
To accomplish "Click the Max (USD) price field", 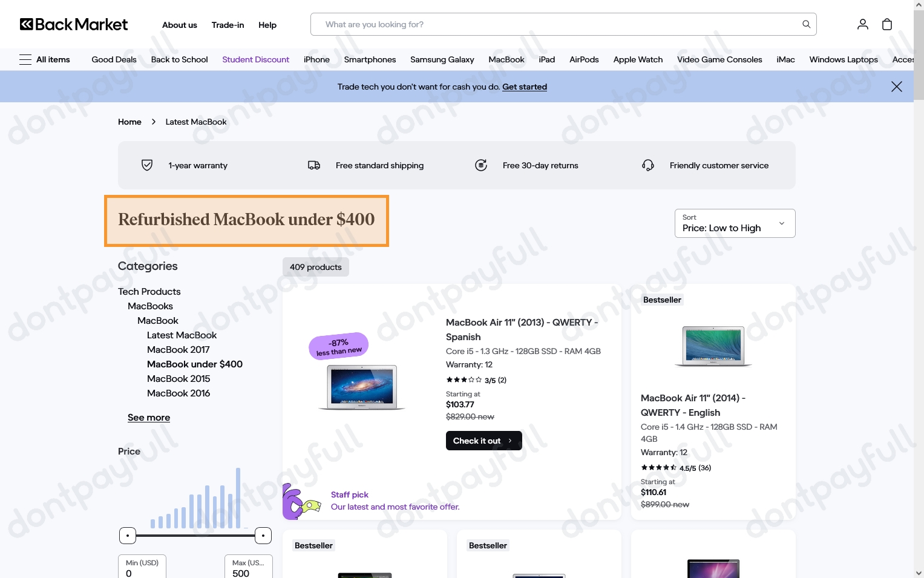I will (249, 567).
